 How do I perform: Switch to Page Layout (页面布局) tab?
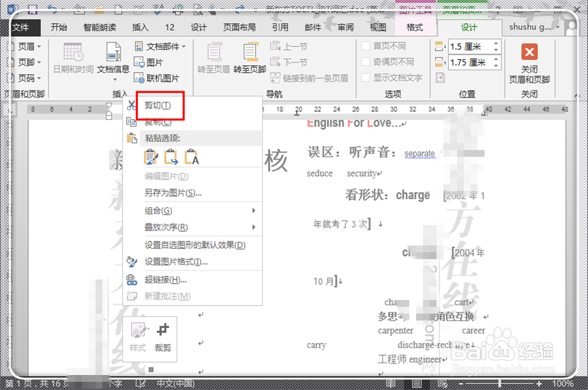239,27
